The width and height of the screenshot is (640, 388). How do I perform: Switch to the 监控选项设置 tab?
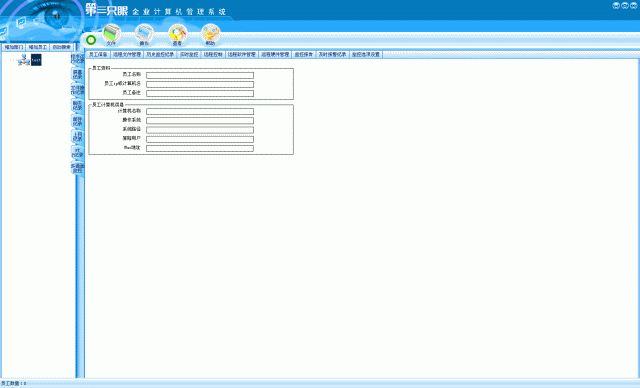point(366,54)
